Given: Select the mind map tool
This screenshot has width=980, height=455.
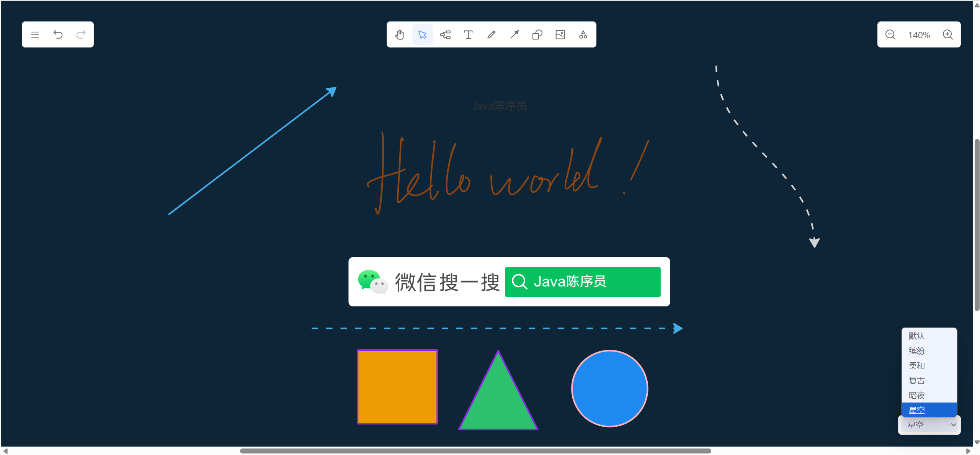Looking at the screenshot, I should 445,35.
